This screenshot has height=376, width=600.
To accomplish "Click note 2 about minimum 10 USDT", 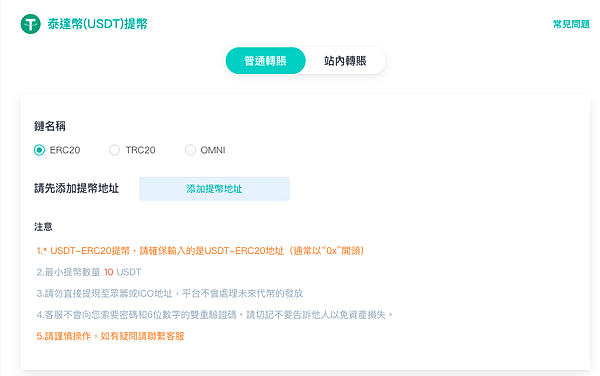I will (x=89, y=272).
